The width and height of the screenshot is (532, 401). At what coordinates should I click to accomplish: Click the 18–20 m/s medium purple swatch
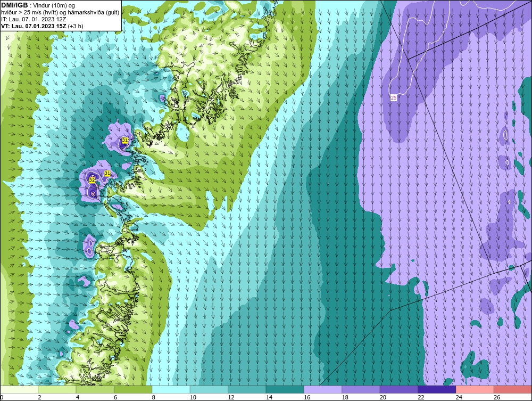[x=361, y=389]
